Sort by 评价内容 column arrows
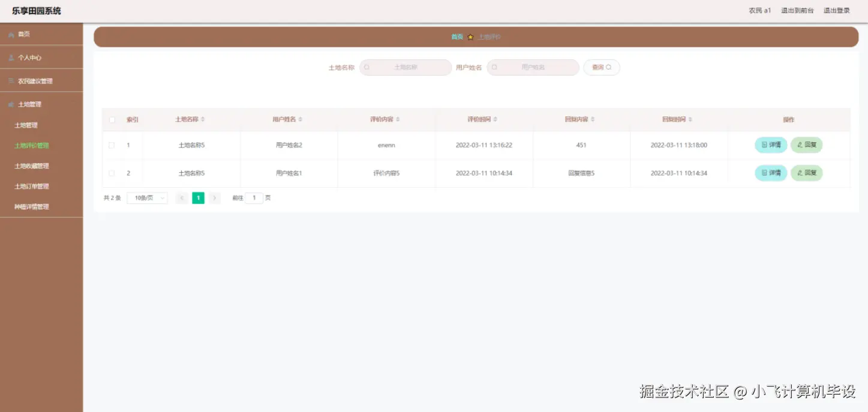The width and height of the screenshot is (868, 412). pos(398,120)
